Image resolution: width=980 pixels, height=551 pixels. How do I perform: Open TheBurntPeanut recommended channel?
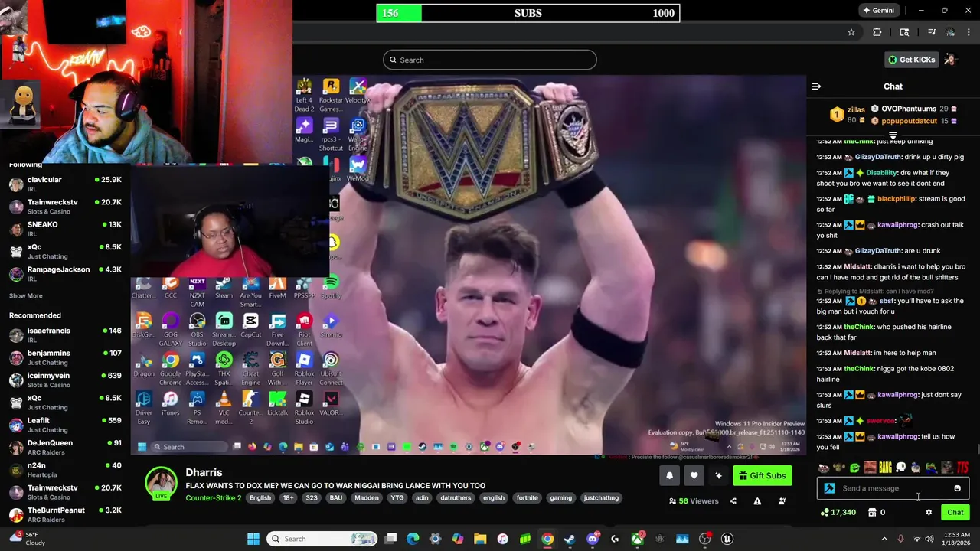click(x=65, y=514)
